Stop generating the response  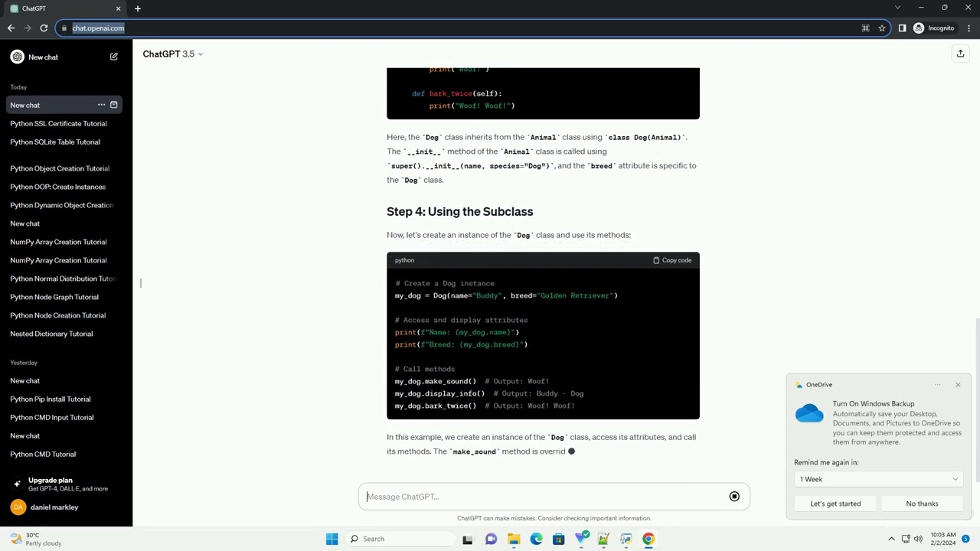point(734,497)
